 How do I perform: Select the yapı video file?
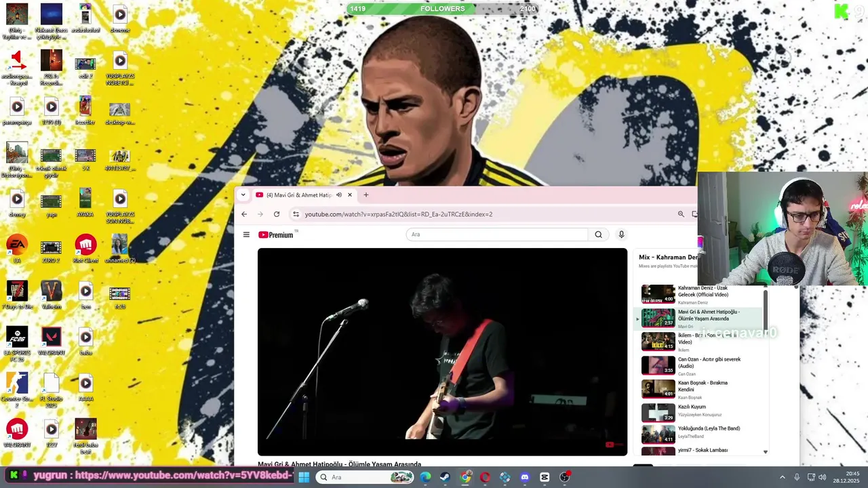click(51, 203)
